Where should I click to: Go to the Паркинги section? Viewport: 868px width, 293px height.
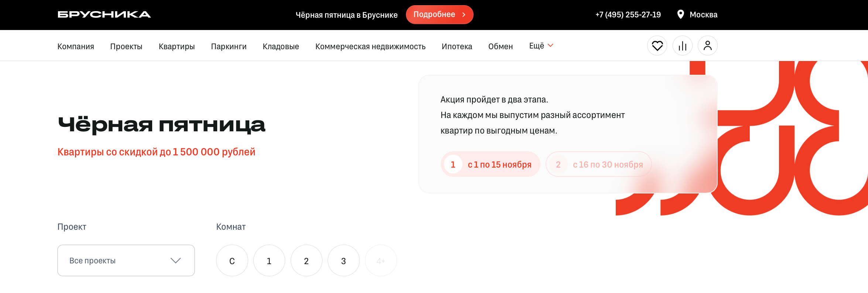(229, 46)
